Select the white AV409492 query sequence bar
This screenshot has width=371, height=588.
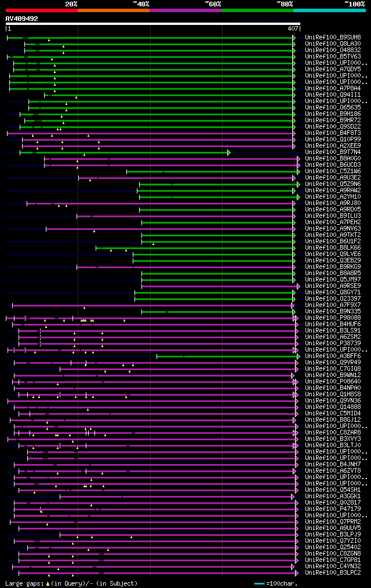click(x=152, y=24)
